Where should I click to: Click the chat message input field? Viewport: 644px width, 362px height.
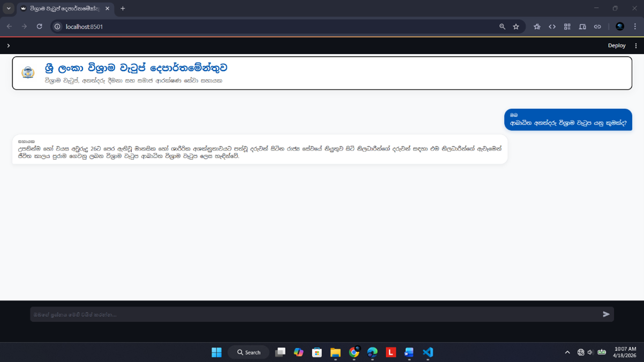pyautogui.click(x=313, y=314)
